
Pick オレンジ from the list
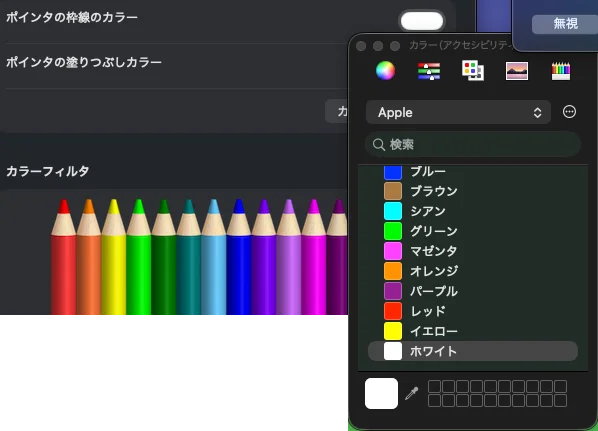[473, 271]
